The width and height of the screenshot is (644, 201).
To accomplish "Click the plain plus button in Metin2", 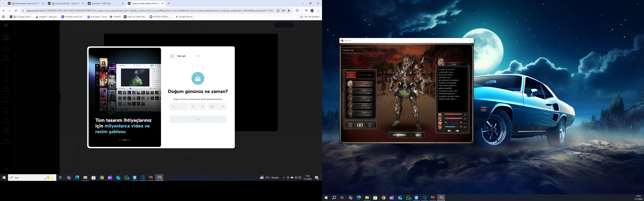I will tap(350, 125).
